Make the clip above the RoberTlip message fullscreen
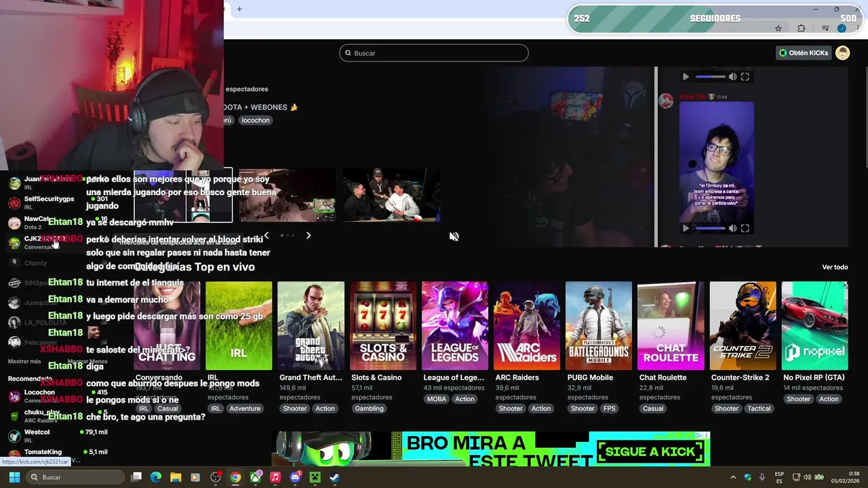Viewport: 868px width, 488px height. click(x=745, y=77)
